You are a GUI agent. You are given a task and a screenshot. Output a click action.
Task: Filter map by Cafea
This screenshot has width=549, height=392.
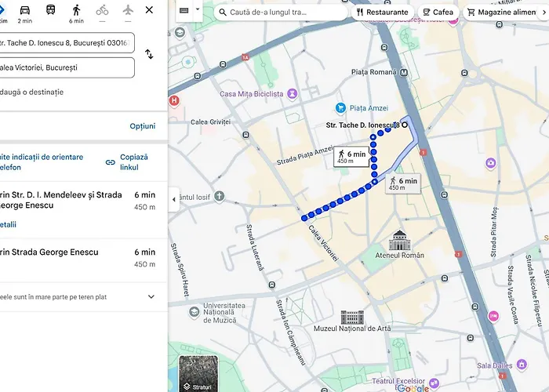click(438, 13)
